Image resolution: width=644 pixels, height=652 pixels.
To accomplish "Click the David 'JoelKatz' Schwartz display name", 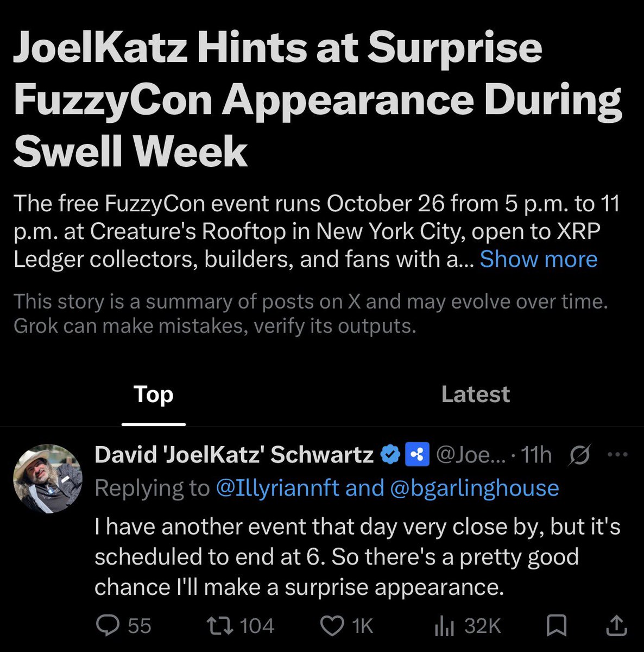I will pyautogui.click(x=234, y=454).
